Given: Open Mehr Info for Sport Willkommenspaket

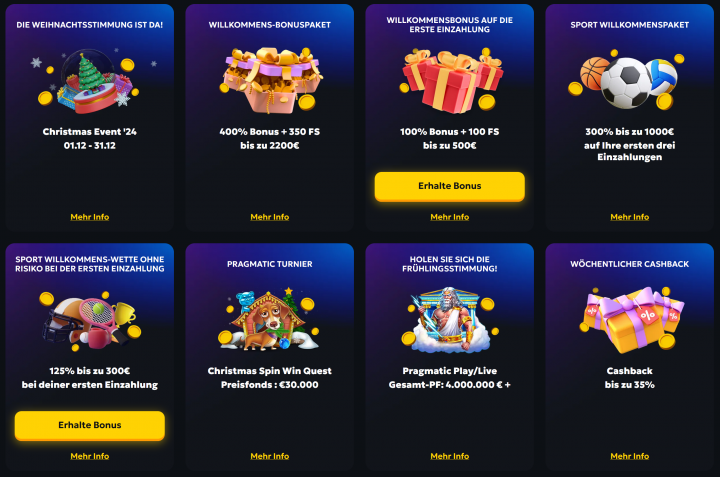Looking at the screenshot, I should click(630, 217).
